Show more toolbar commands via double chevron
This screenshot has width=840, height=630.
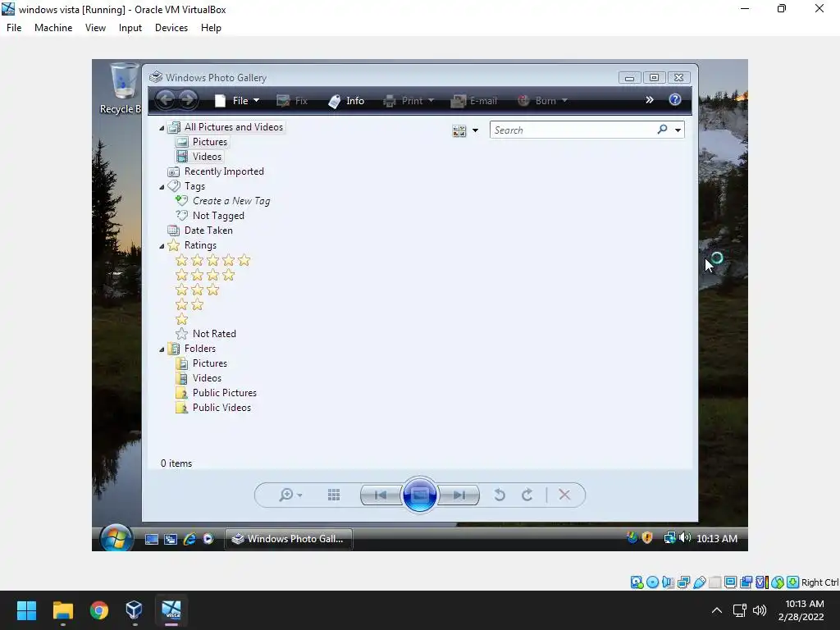(x=650, y=99)
